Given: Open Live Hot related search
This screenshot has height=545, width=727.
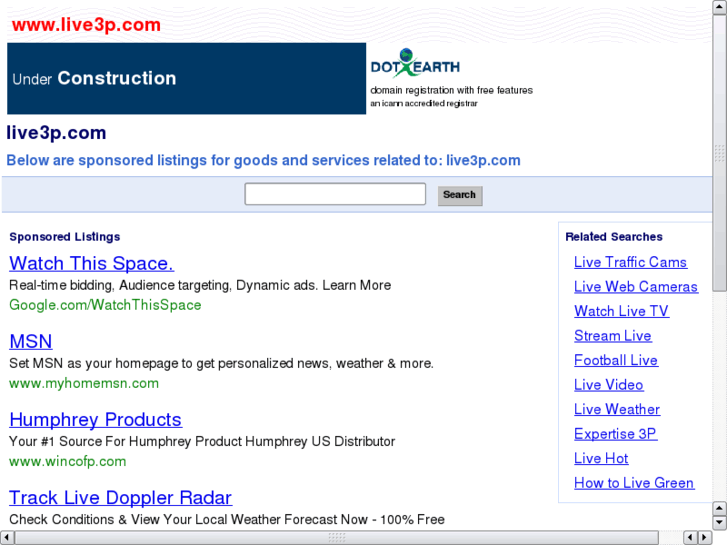Looking at the screenshot, I should pyautogui.click(x=601, y=458).
